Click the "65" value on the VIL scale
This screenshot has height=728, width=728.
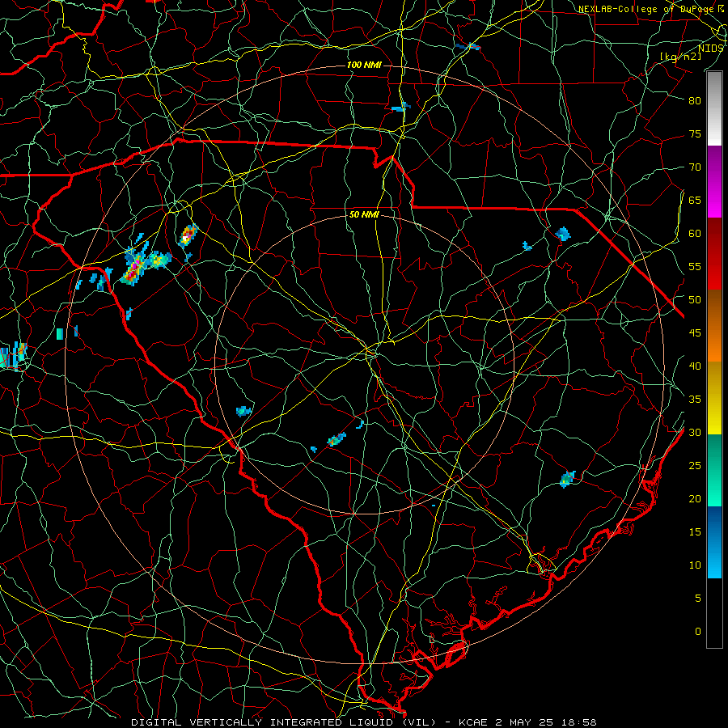click(x=695, y=201)
